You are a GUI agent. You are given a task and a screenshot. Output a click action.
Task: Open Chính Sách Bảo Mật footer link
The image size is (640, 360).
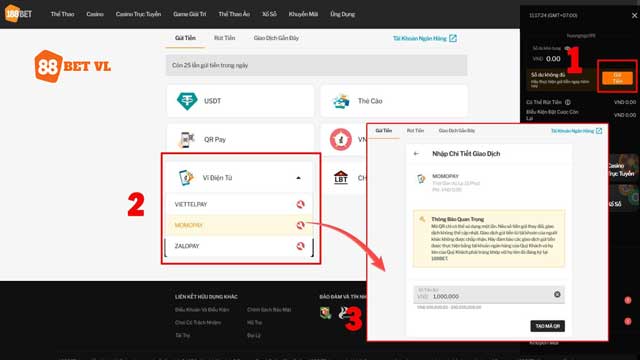coord(269,310)
